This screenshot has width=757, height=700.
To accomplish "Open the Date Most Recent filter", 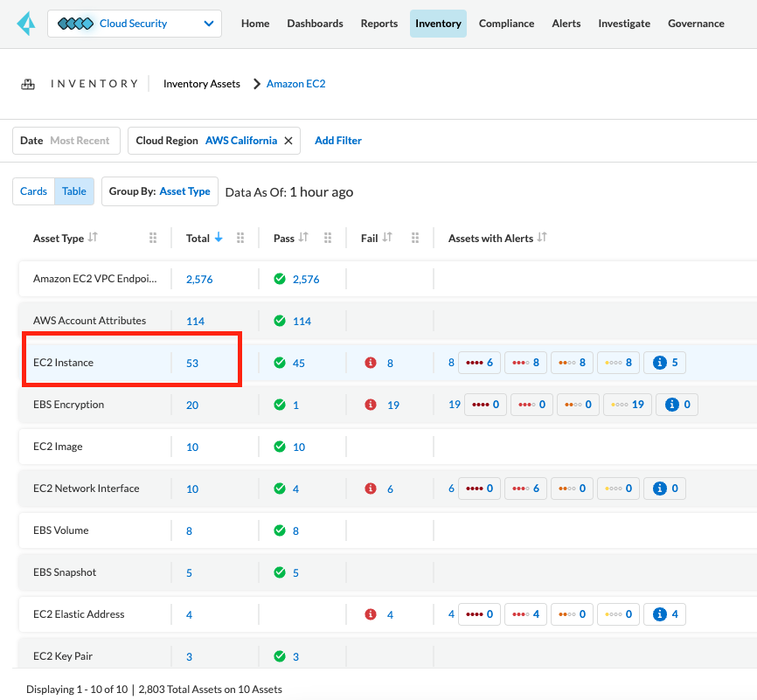I will coord(66,141).
